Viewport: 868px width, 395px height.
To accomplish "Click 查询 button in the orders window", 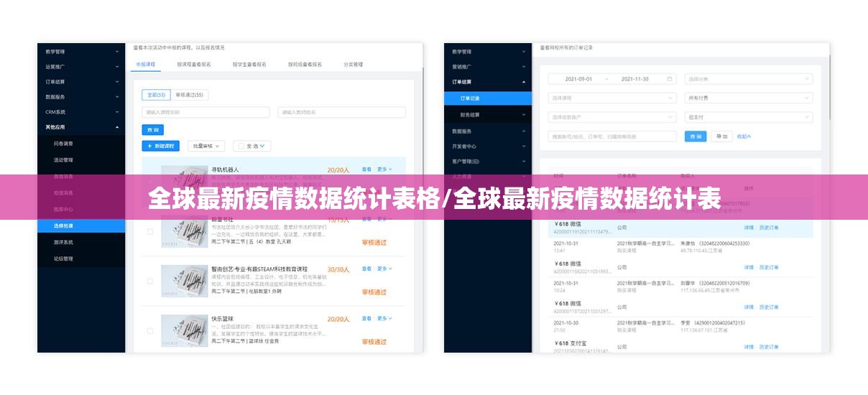I will click(x=695, y=136).
